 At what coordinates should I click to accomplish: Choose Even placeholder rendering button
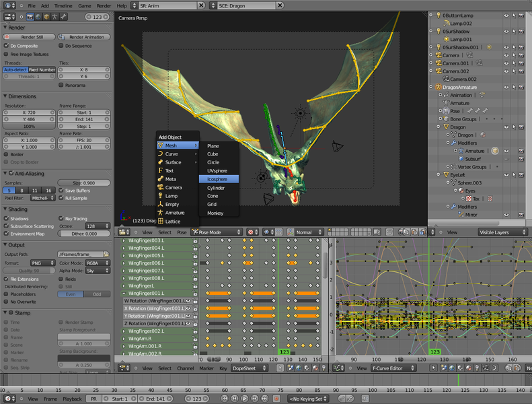pos(71,294)
